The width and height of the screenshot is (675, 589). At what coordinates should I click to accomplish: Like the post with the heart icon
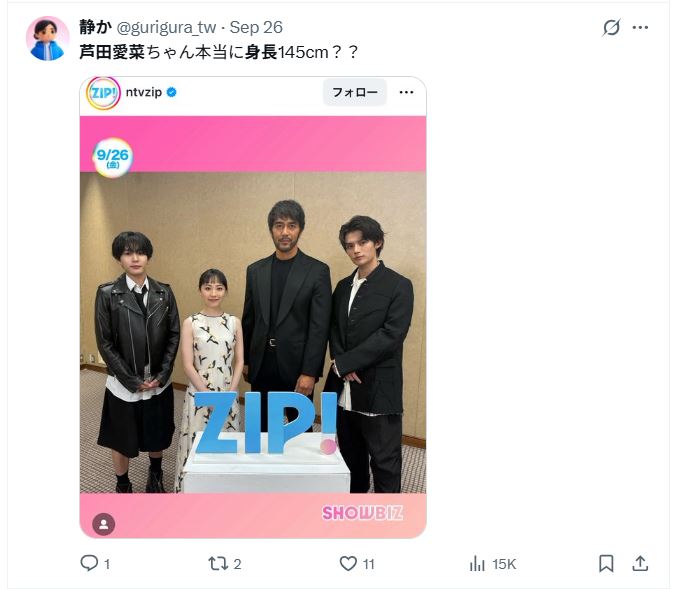coord(348,564)
